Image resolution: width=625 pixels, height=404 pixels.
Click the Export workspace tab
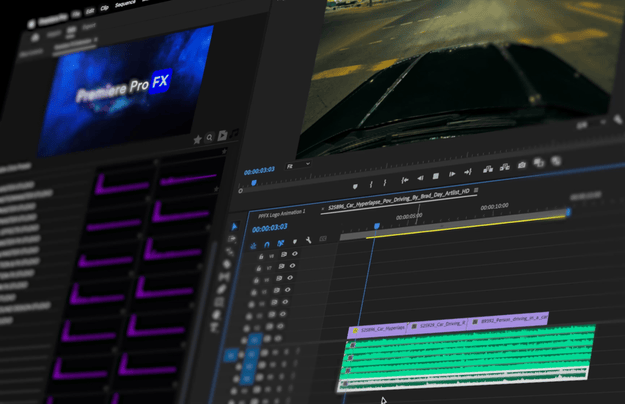tap(89, 26)
